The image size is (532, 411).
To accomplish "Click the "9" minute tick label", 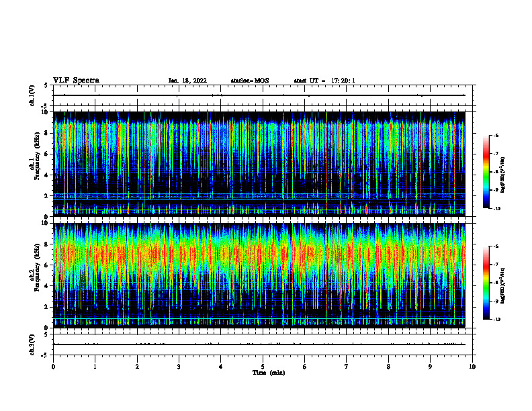I will click(430, 367).
